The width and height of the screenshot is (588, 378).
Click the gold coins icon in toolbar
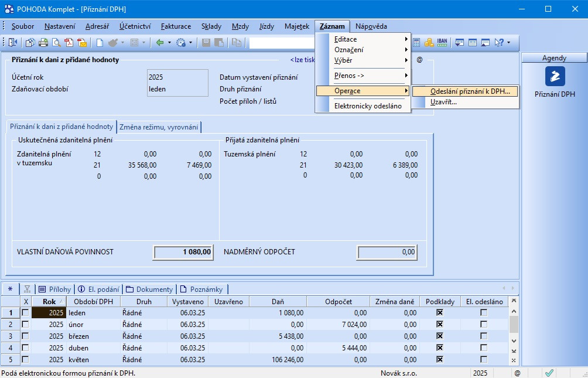pyautogui.click(x=429, y=42)
